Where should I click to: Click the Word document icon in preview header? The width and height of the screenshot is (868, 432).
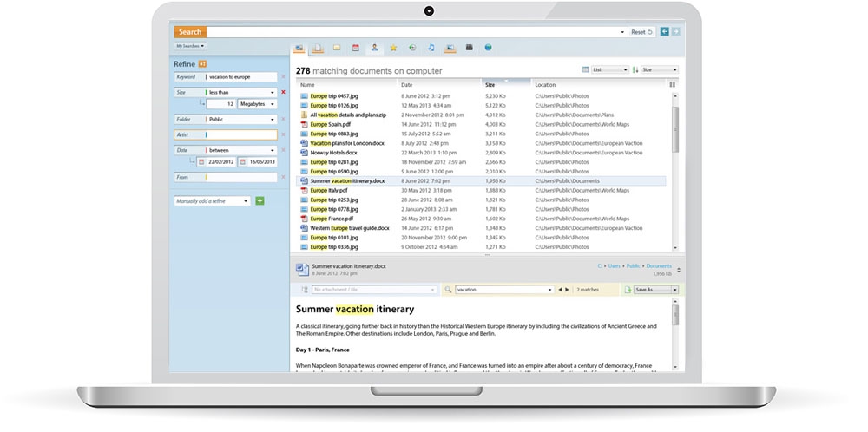tap(302, 270)
